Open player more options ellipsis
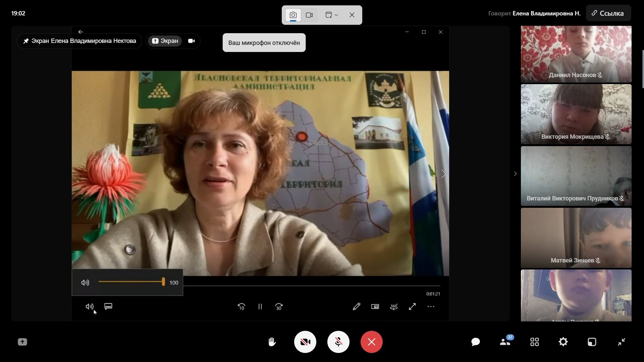The image size is (644, 362). [431, 306]
